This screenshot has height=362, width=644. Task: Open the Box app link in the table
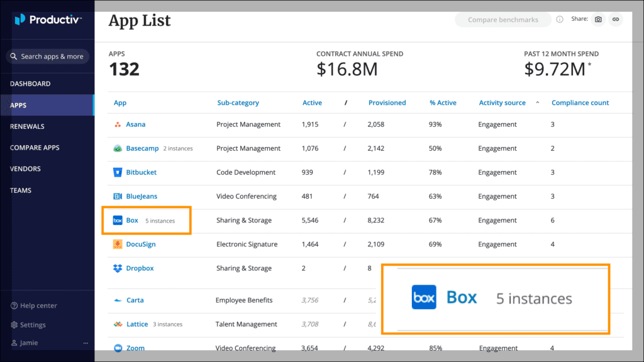(x=132, y=221)
